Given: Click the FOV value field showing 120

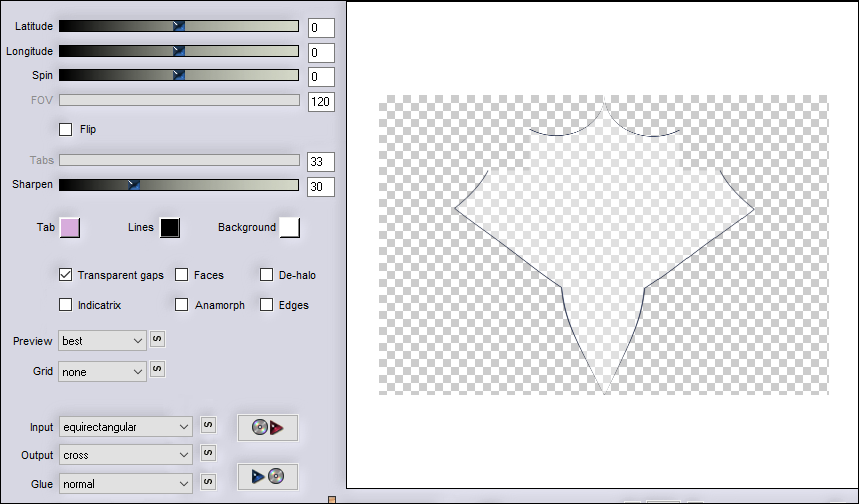Looking at the screenshot, I should [x=321, y=101].
